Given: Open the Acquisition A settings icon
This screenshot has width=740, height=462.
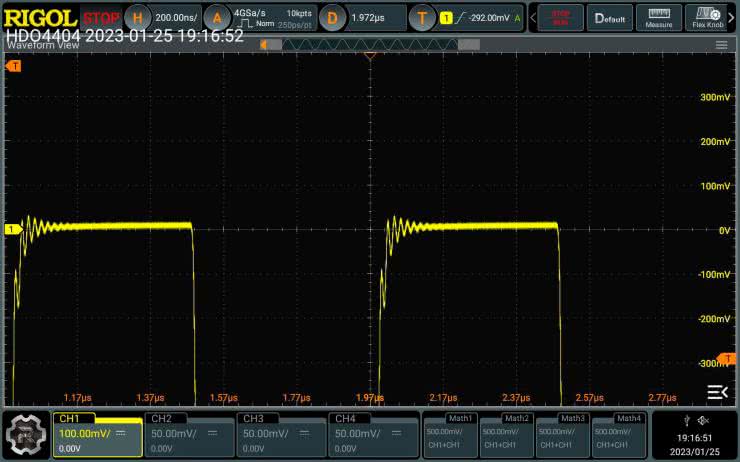Looking at the screenshot, I should pos(217,17).
